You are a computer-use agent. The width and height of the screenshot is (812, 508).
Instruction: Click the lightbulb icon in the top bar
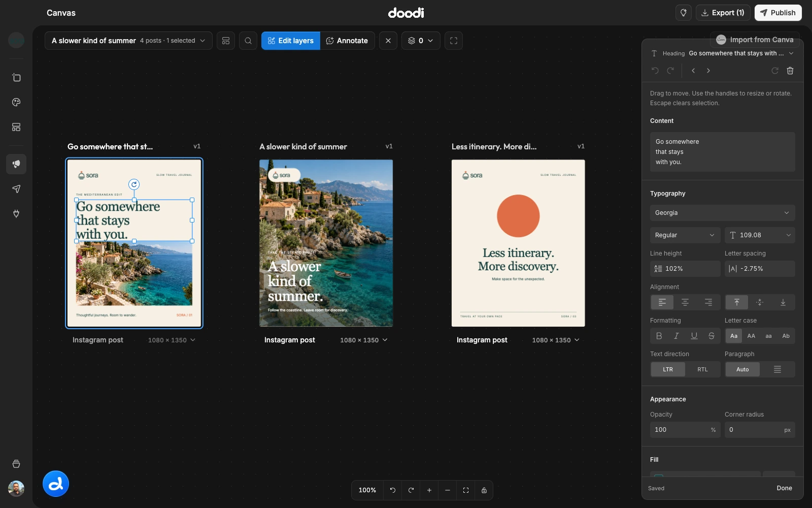click(684, 13)
